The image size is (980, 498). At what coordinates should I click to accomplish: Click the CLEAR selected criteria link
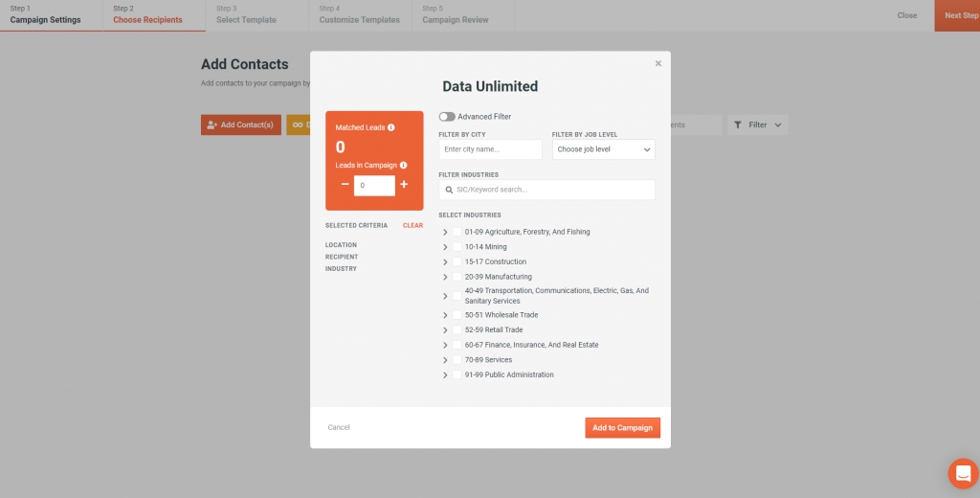[x=412, y=226]
